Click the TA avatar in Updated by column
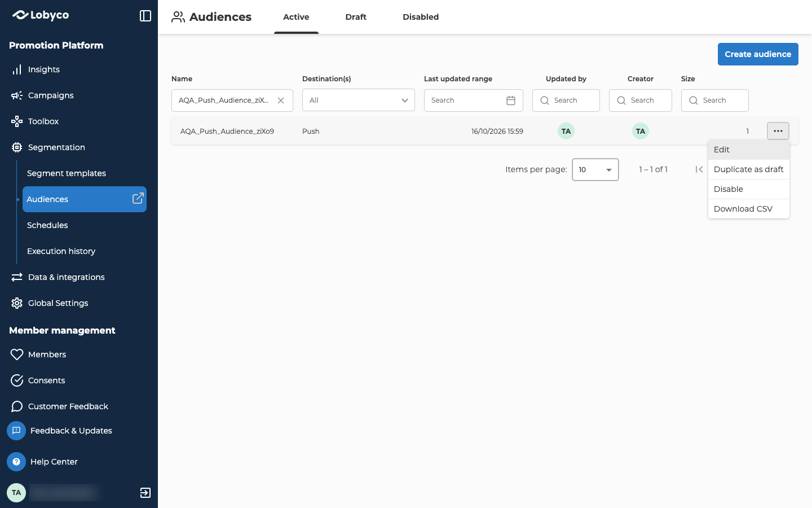Viewport: 812px width, 508px height. point(566,131)
